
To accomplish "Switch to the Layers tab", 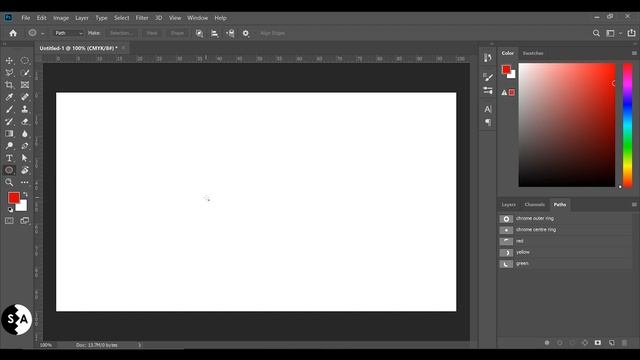I will [509, 204].
